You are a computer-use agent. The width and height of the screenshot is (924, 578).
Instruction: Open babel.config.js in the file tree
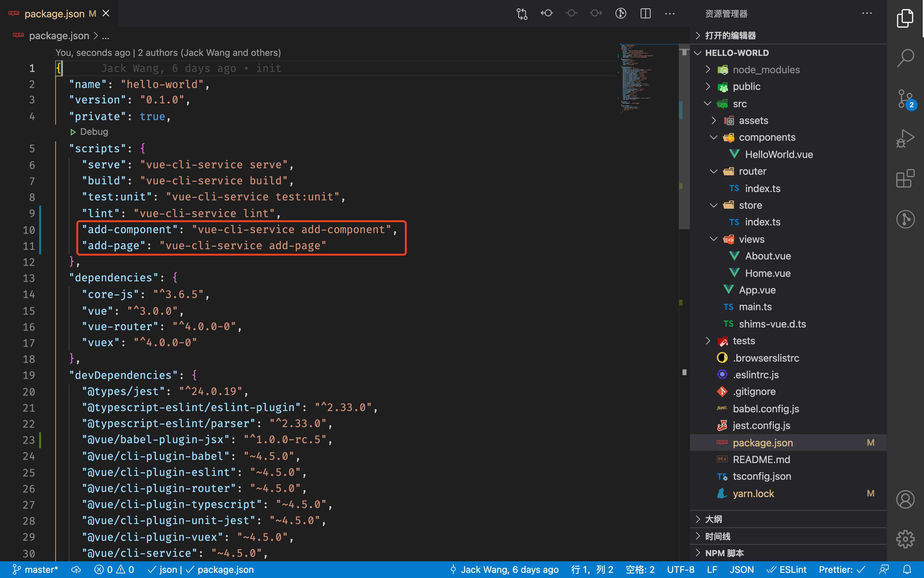coord(788,409)
